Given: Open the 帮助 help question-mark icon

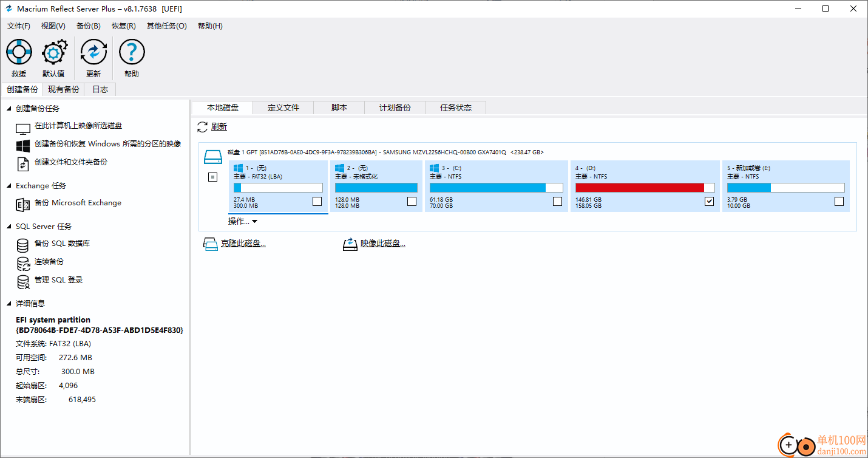Looking at the screenshot, I should click(x=132, y=53).
